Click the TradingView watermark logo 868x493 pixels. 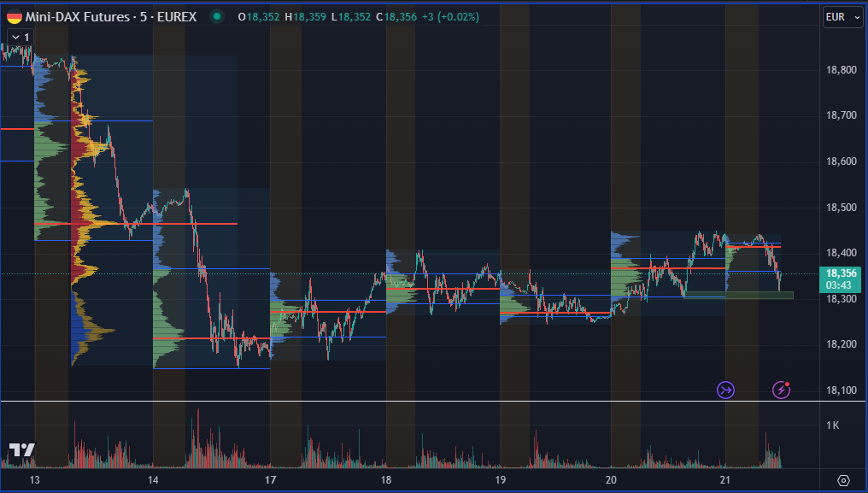coord(24,448)
